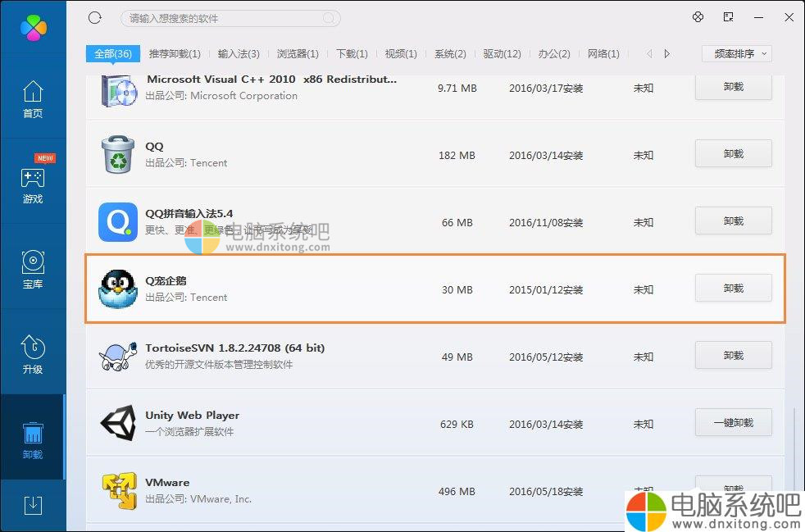Click the four-leaf app logo
This screenshot has width=805, height=532.
click(34, 27)
